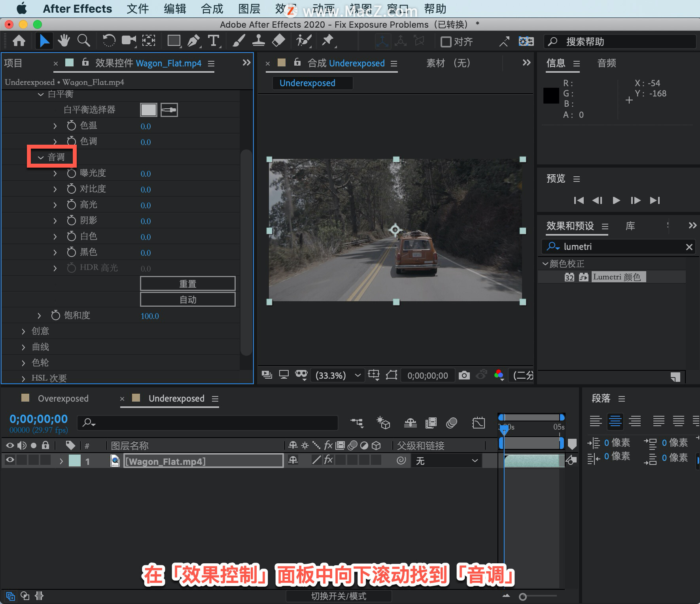Viewport: 700px width, 604px height.
Task: Switch to the 音频 panel tab
Action: (x=607, y=63)
